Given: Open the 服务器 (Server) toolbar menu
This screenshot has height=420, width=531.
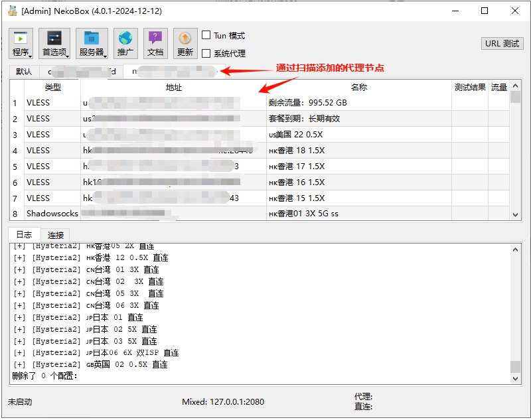Looking at the screenshot, I should pyautogui.click(x=91, y=44).
